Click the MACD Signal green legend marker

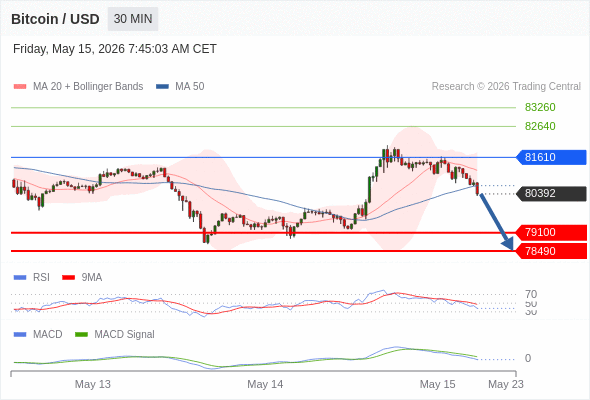point(81,335)
